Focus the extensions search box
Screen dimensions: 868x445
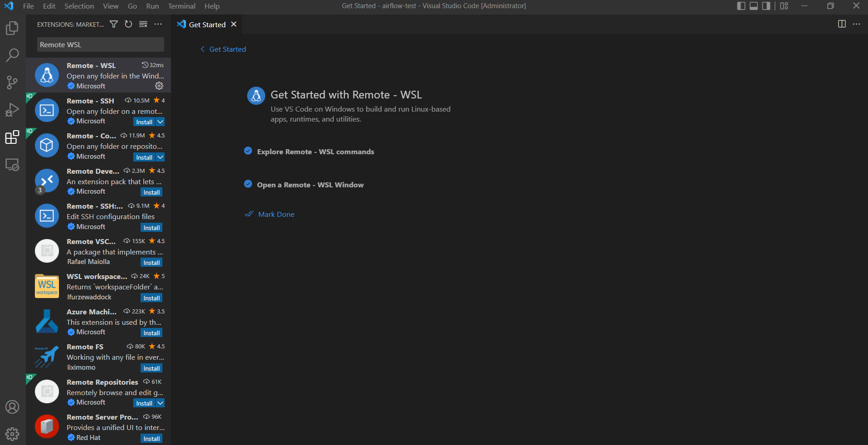[100, 44]
